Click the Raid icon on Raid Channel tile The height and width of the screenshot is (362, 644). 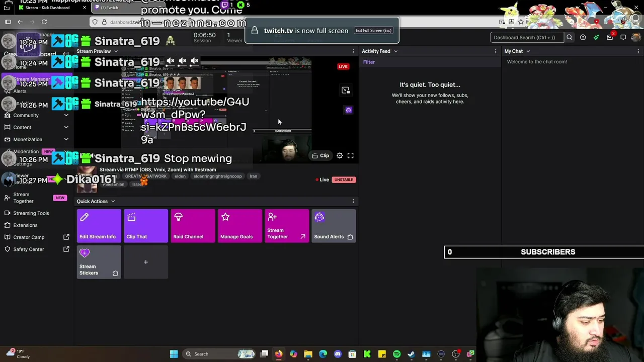[178, 217]
